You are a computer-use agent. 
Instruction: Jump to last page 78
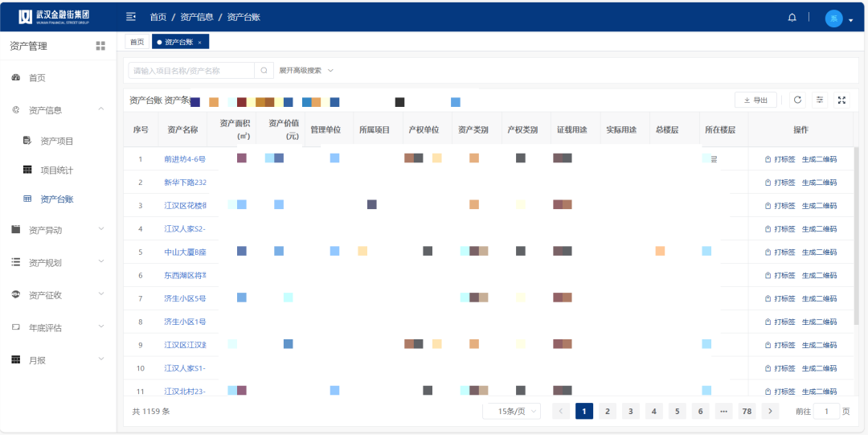coord(747,411)
